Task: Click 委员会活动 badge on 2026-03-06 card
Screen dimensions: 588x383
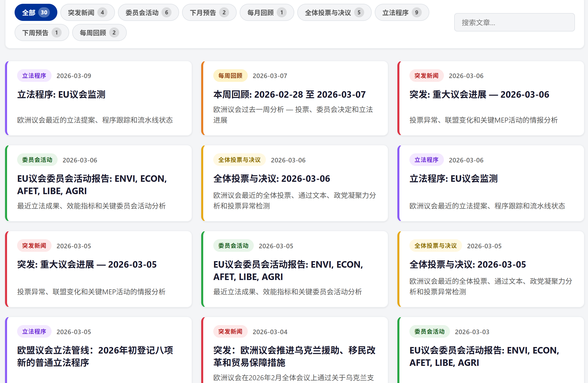Action: (37, 160)
